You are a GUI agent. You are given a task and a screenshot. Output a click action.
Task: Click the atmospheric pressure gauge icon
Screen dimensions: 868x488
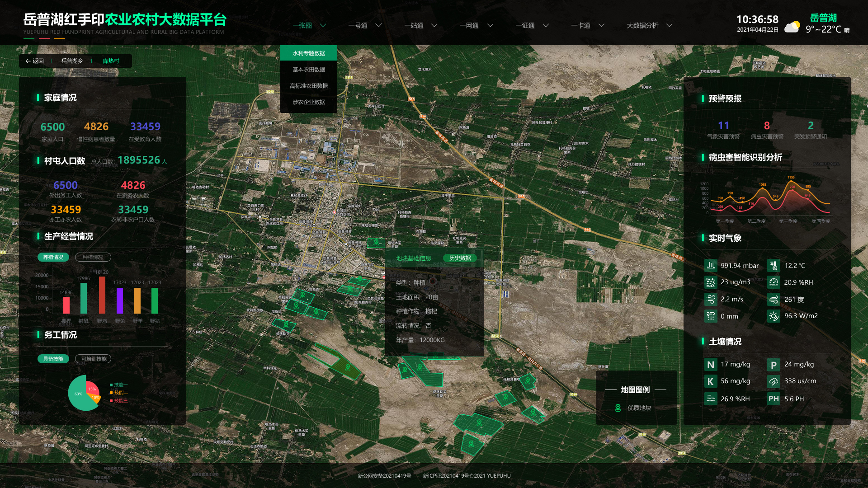[x=711, y=266]
